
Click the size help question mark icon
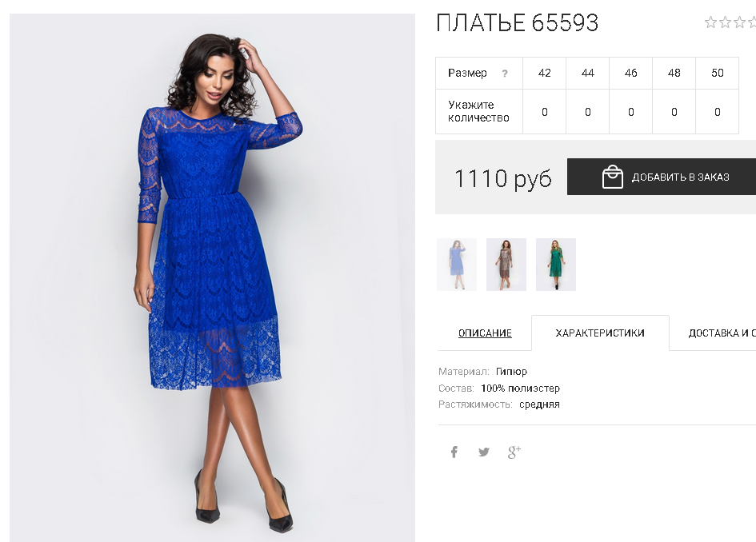coord(505,74)
